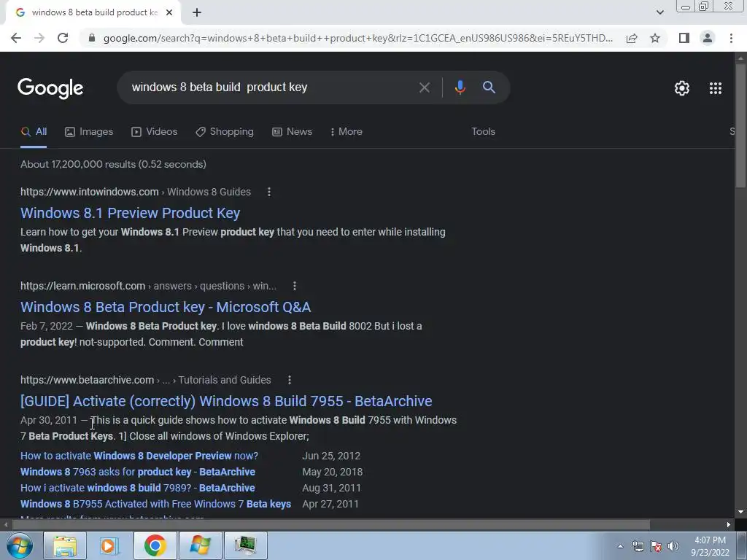Screen dimensions: 747x560
Task: Click the intowindows.com URL breadcrumb
Action: pyautogui.click(x=135, y=192)
